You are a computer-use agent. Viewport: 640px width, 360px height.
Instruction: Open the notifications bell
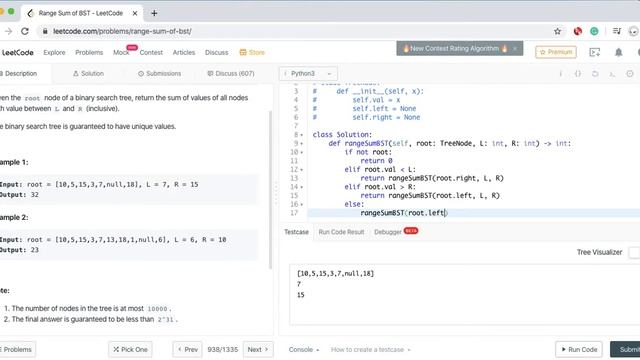(x=619, y=52)
